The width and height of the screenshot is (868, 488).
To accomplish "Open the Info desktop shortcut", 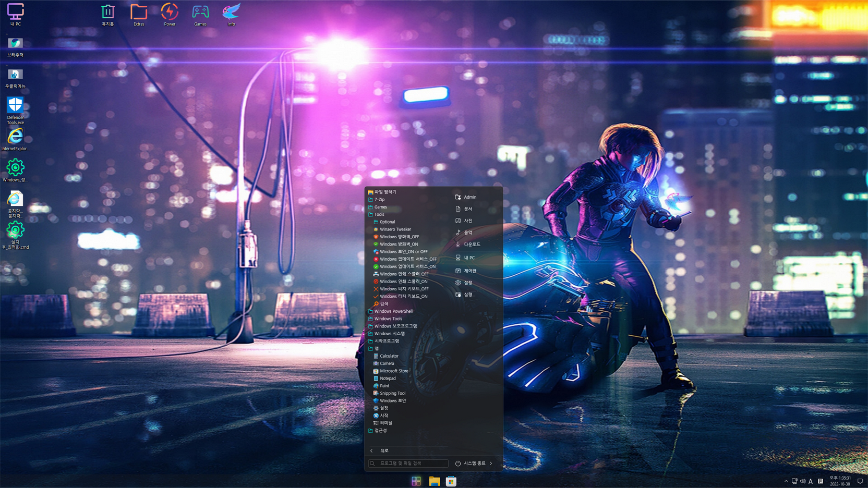I will tap(231, 15).
